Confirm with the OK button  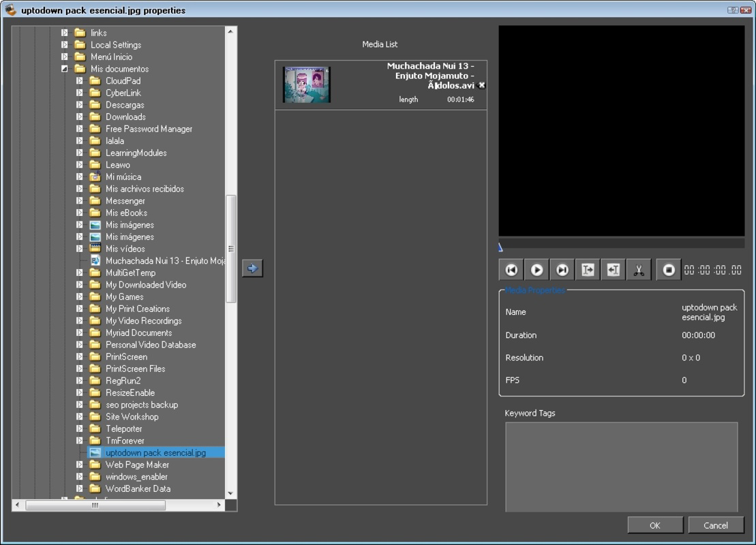pyautogui.click(x=654, y=525)
